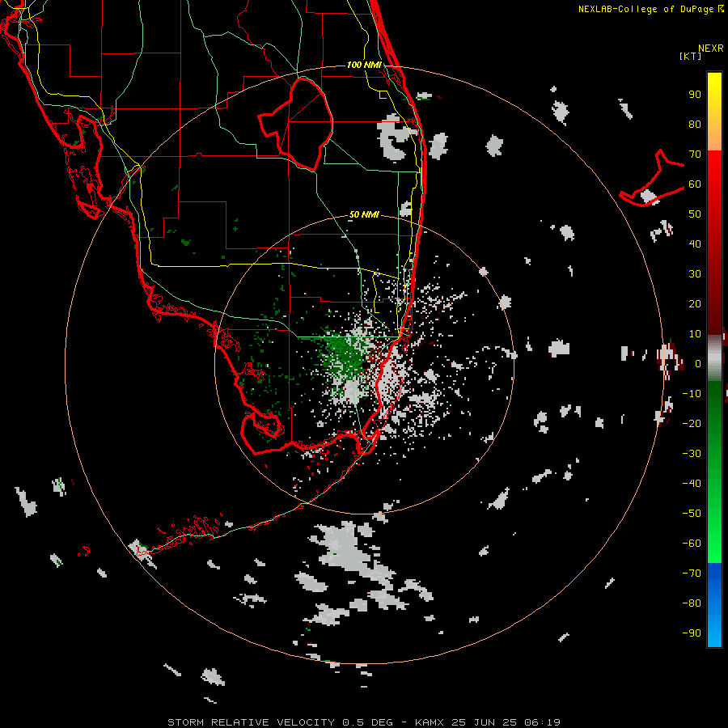Screen dimensions: 728x728
Task: Click the 0 value on the velocity scale
Action: 698,363
